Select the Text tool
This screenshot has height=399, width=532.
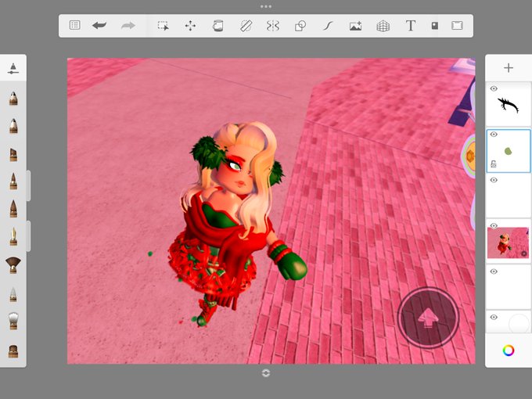[411, 26]
